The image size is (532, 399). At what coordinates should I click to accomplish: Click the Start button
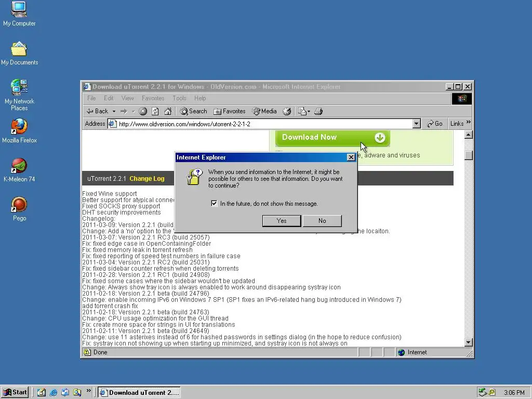coord(15,393)
